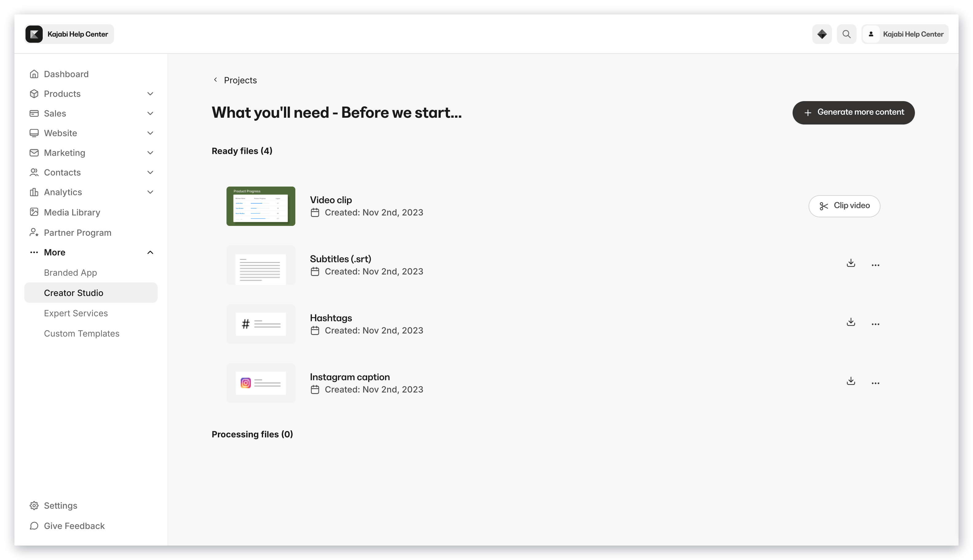Open the Hashtags thumbnail

(261, 324)
